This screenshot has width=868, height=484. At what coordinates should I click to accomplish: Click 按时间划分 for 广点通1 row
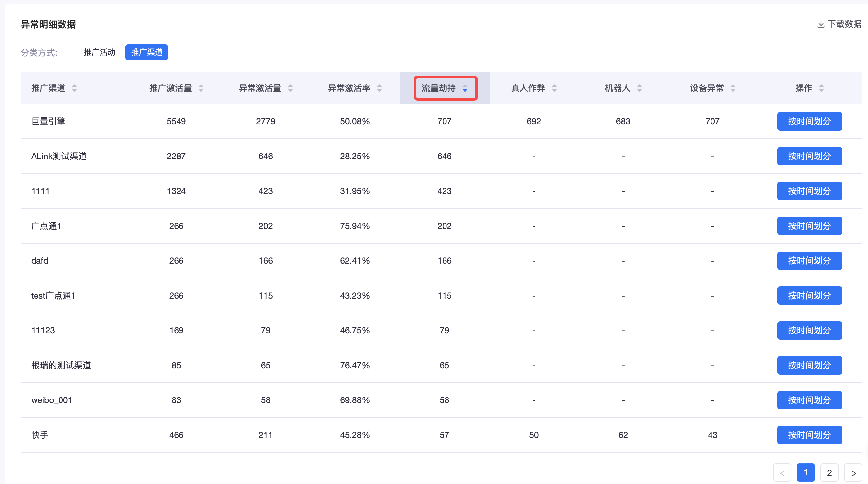tap(809, 226)
